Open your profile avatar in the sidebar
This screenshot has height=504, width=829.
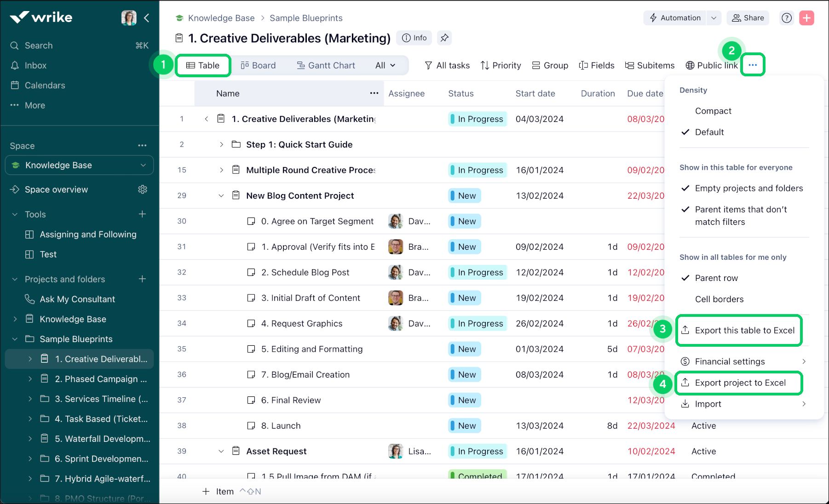pyautogui.click(x=129, y=17)
